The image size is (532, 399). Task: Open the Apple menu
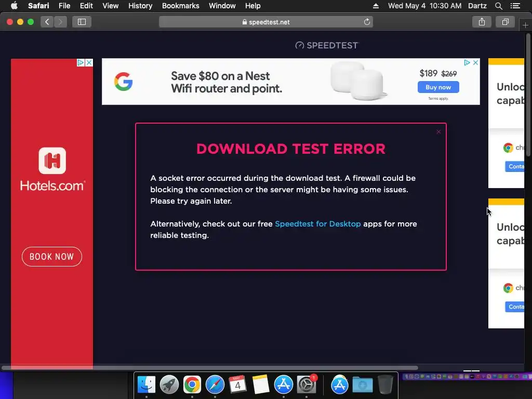click(14, 6)
